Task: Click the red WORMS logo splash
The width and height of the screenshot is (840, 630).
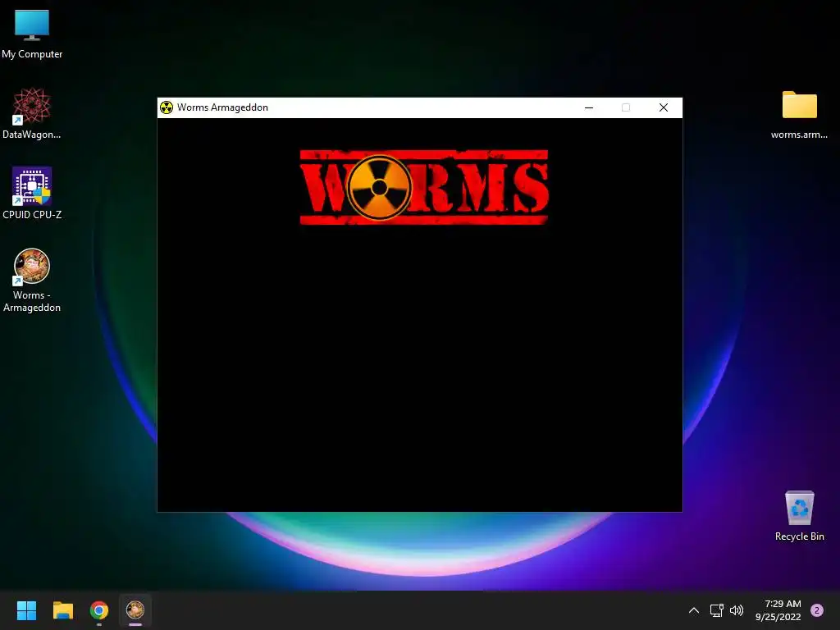Action: coord(424,187)
